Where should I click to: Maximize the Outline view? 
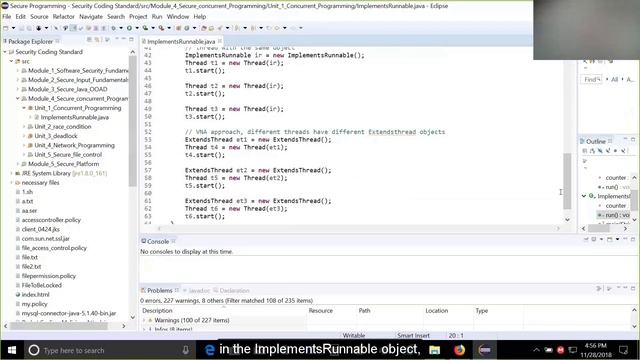[633, 140]
